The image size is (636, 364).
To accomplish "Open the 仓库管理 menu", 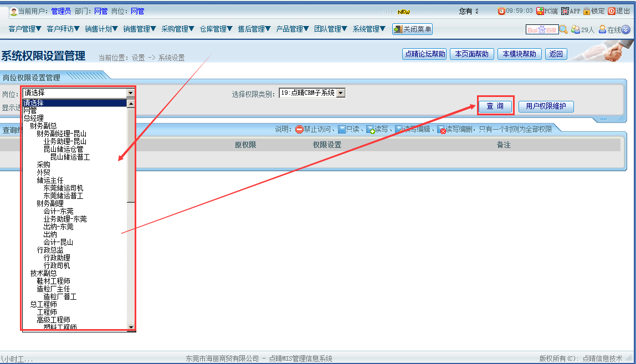I will [x=216, y=29].
